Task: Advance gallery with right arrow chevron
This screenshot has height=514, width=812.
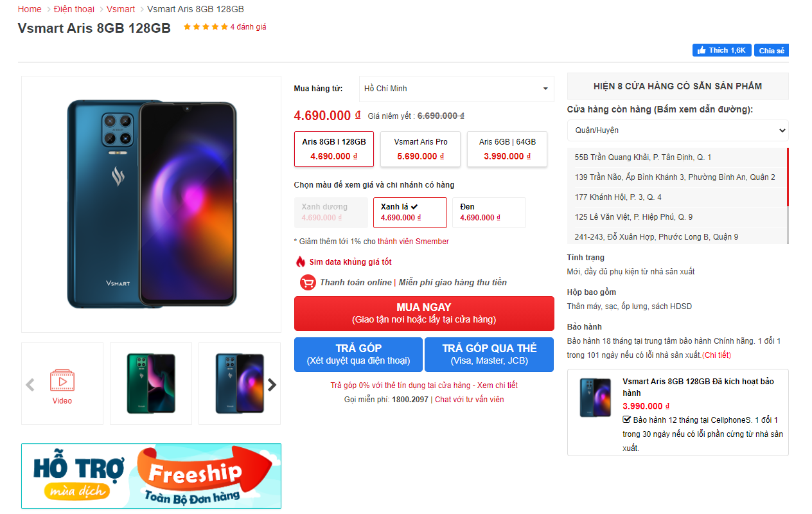Action: pyautogui.click(x=272, y=385)
